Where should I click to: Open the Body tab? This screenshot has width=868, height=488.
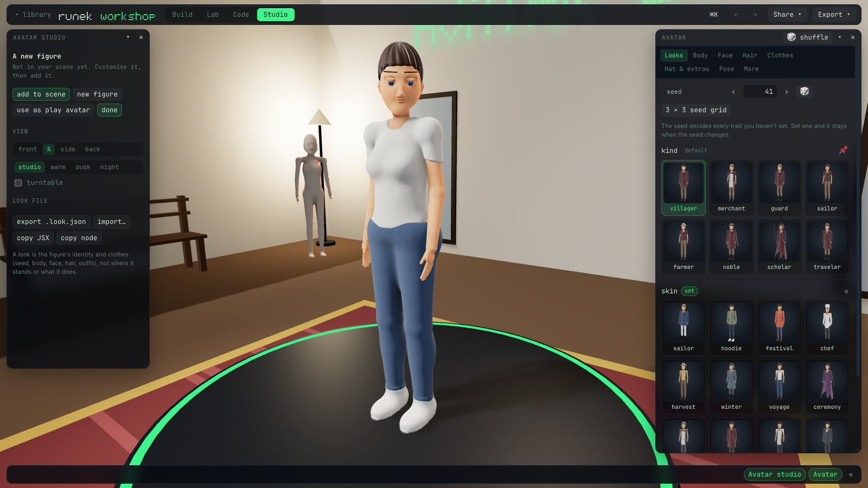pyautogui.click(x=700, y=55)
